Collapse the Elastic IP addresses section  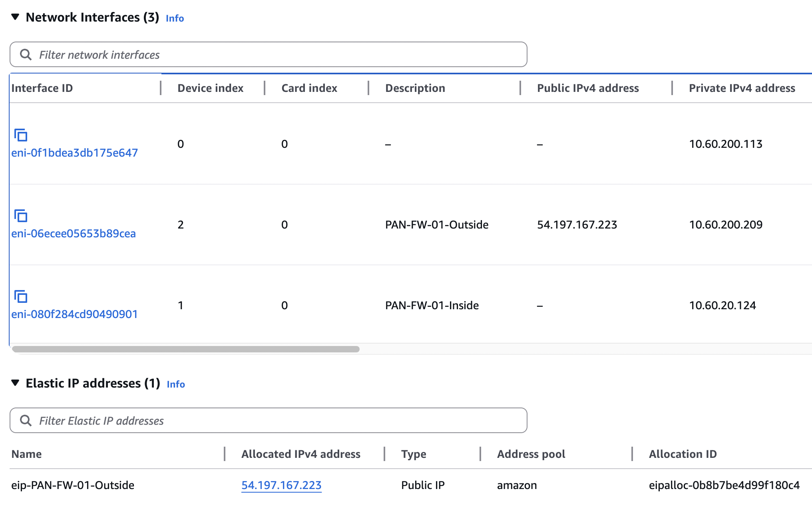(15, 383)
